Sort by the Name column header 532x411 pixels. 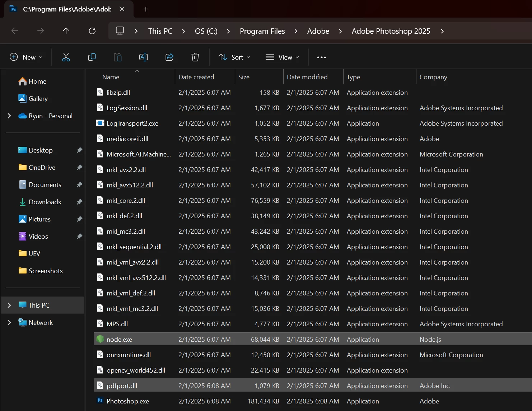pyautogui.click(x=111, y=77)
